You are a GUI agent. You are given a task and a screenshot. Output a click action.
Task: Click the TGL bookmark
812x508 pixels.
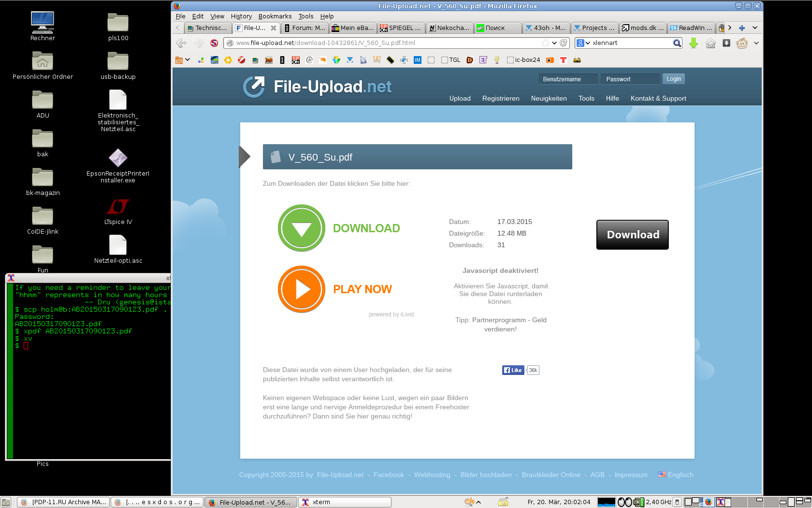pyautogui.click(x=450, y=60)
